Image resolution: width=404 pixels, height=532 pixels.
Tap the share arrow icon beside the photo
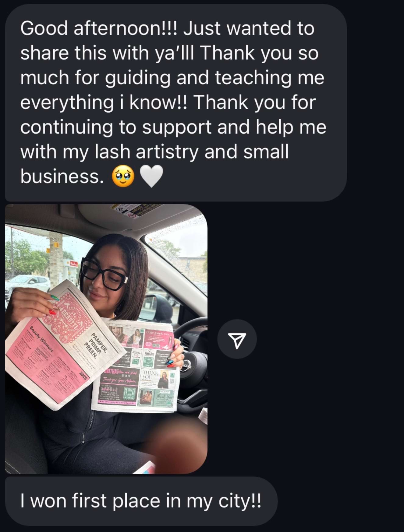(x=237, y=339)
